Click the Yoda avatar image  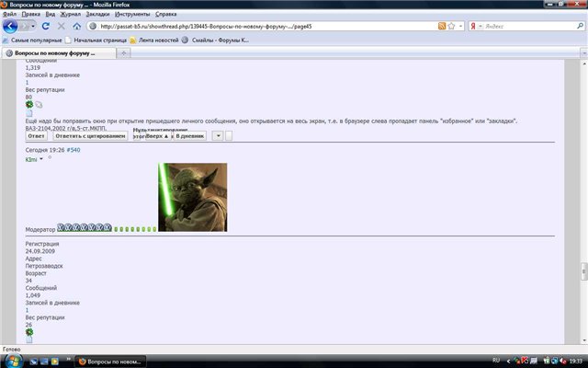tap(192, 197)
